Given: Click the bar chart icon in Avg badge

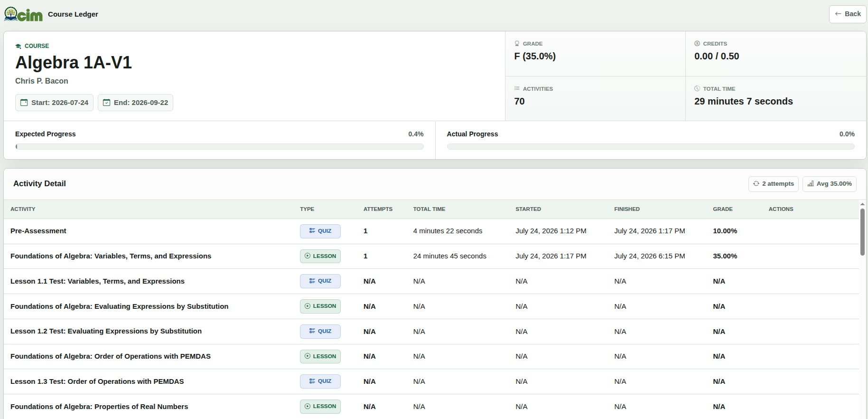Looking at the screenshot, I should coord(811,184).
